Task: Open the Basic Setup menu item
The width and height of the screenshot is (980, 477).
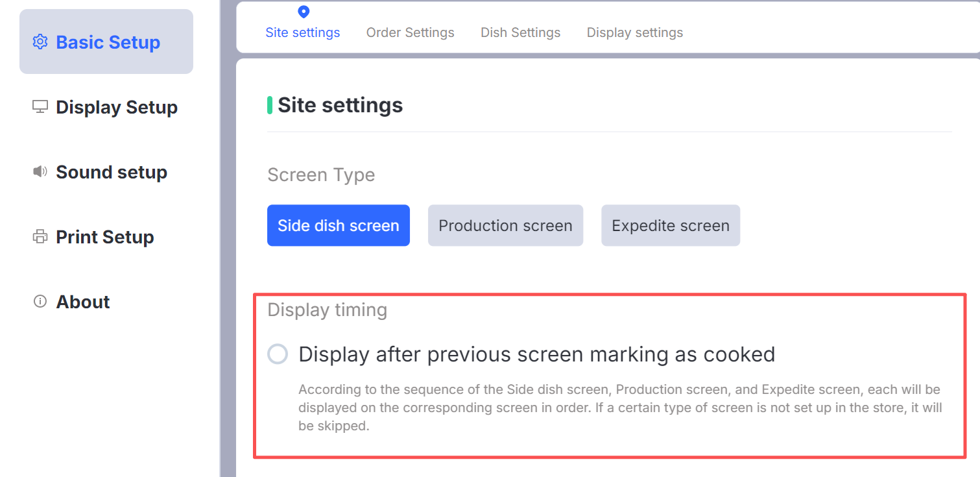Action: 108,42
